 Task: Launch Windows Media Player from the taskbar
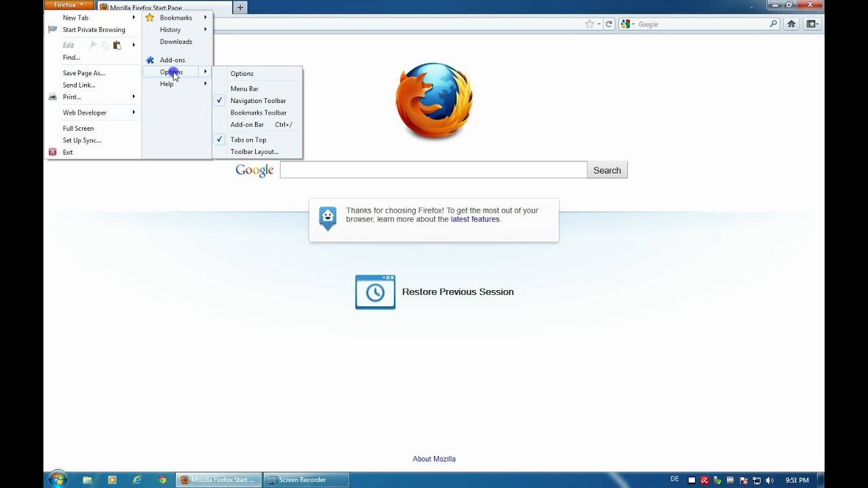(113, 480)
